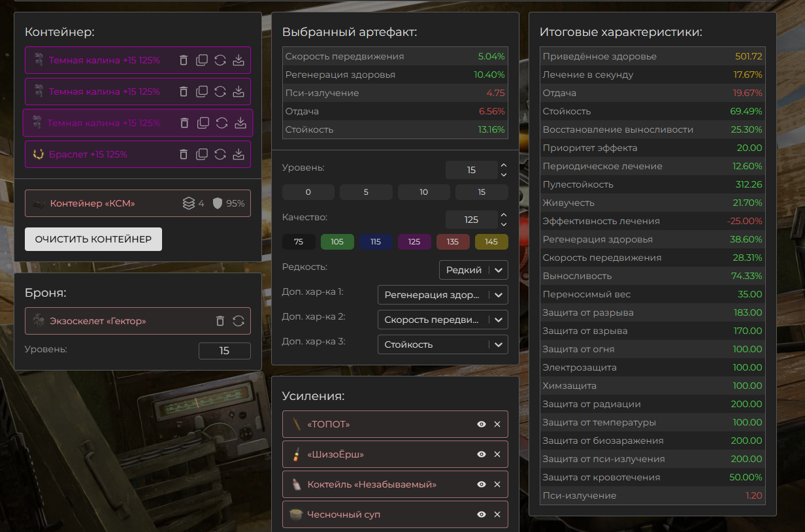Click the Качество input field showing 125
The width and height of the screenshot is (805, 532).
[x=471, y=220]
